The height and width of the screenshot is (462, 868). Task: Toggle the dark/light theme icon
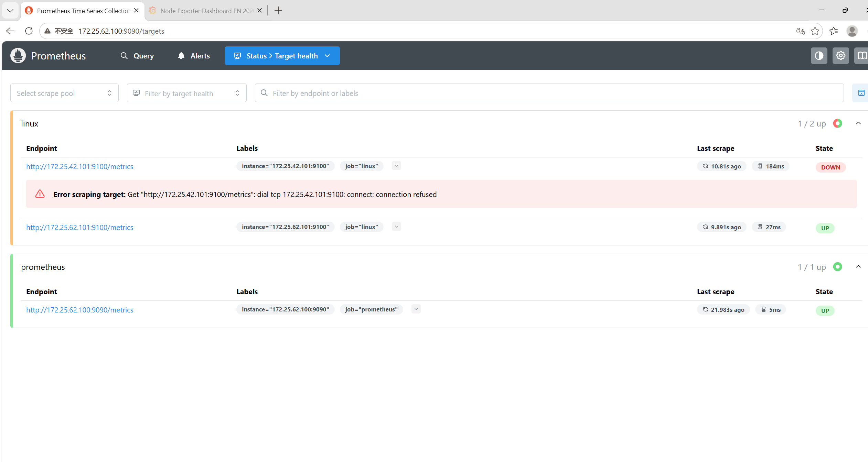click(819, 56)
